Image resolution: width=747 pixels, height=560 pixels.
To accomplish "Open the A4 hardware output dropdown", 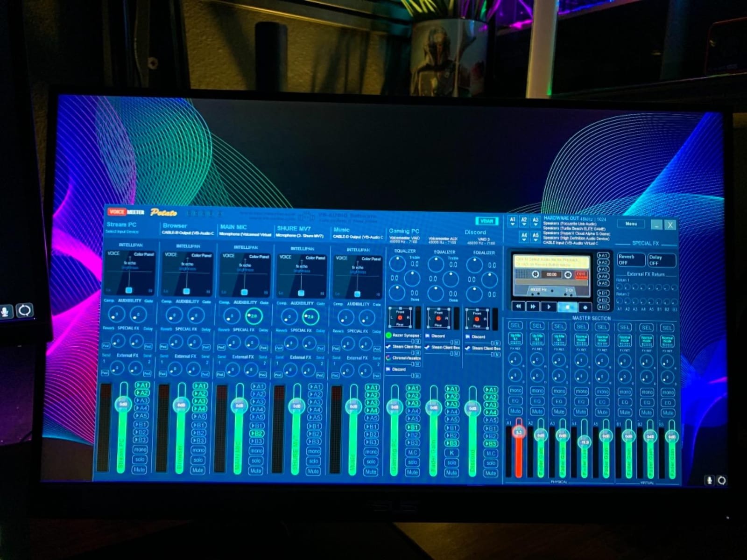I will pyautogui.click(x=524, y=237).
